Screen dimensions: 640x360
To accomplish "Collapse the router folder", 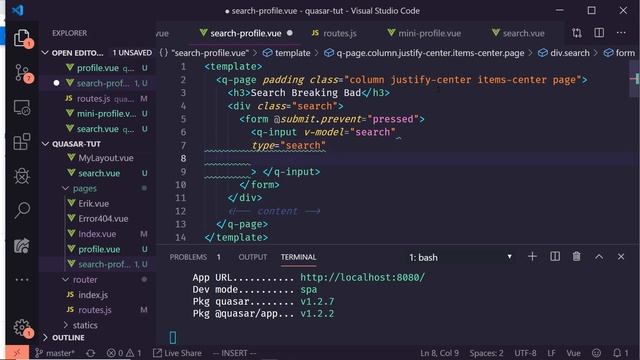I will [x=65, y=280].
